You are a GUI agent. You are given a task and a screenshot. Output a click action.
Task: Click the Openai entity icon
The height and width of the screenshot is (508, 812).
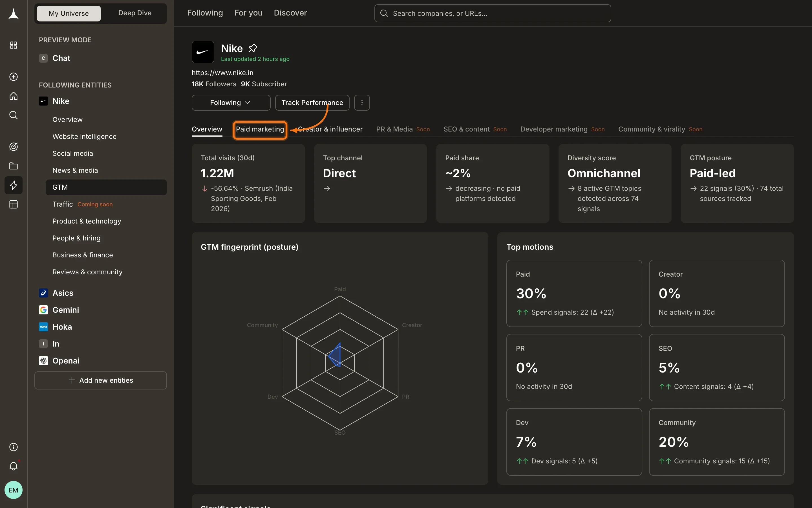43,360
